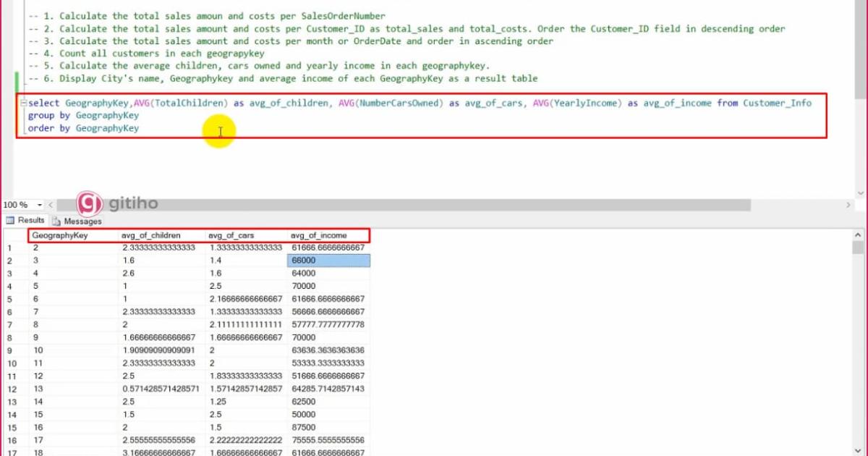
Task: Click results grid scroll up arrow
Action: pyautogui.click(x=859, y=235)
